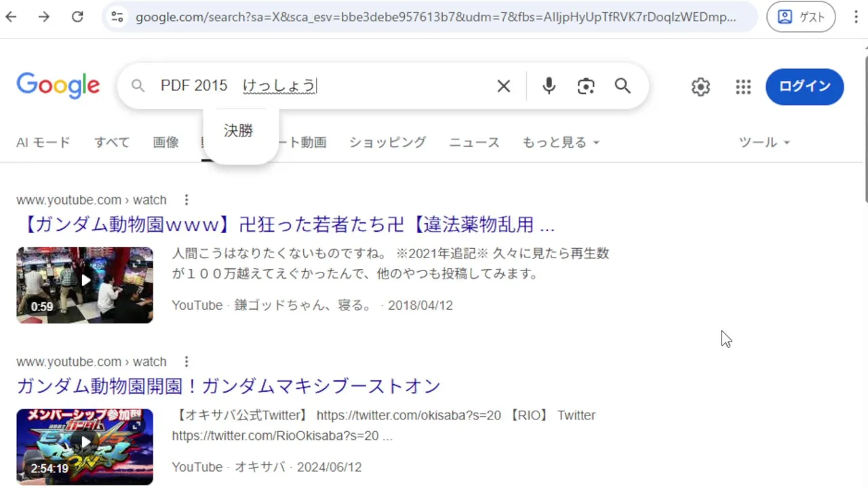The width and height of the screenshot is (868, 488).
Task: Click the magnifier icon inside search box
Action: click(x=138, y=86)
